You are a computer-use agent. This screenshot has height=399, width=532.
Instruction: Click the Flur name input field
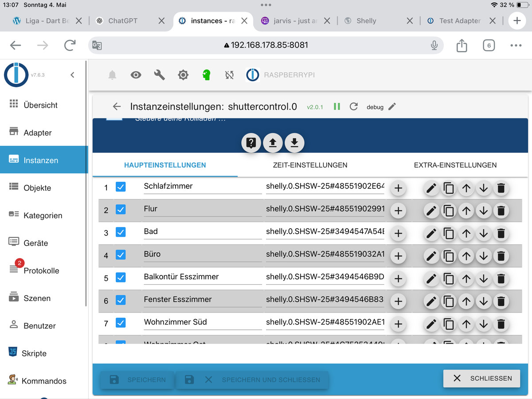point(202,209)
